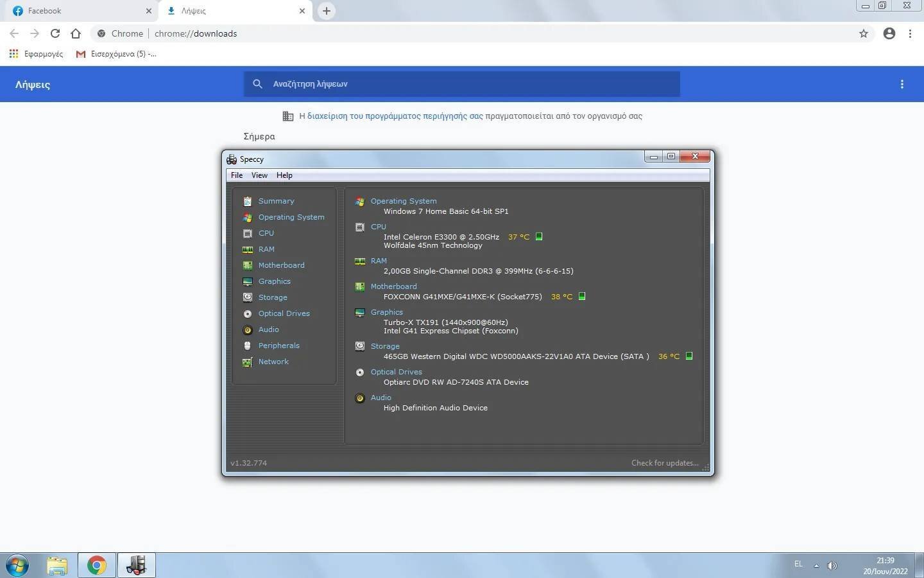The width and height of the screenshot is (924, 578).
Task: Click the RAM icon beside RAM heading
Action: point(360,261)
